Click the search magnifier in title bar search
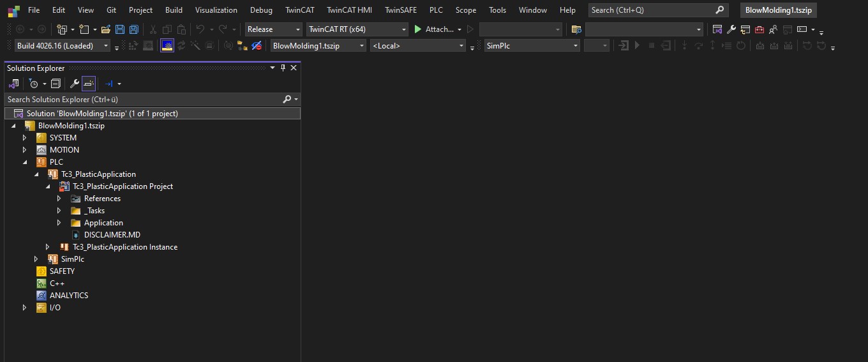The width and height of the screenshot is (868, 362). click(x=720, y=10)
